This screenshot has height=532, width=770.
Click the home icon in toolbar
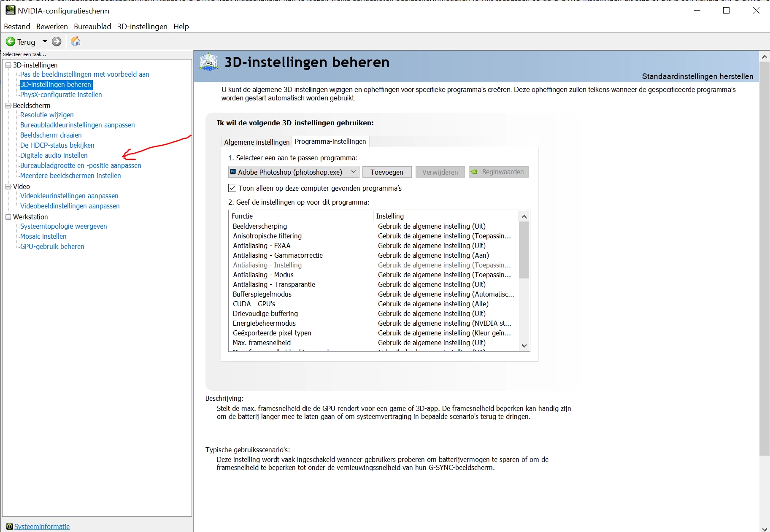(76, 41)
